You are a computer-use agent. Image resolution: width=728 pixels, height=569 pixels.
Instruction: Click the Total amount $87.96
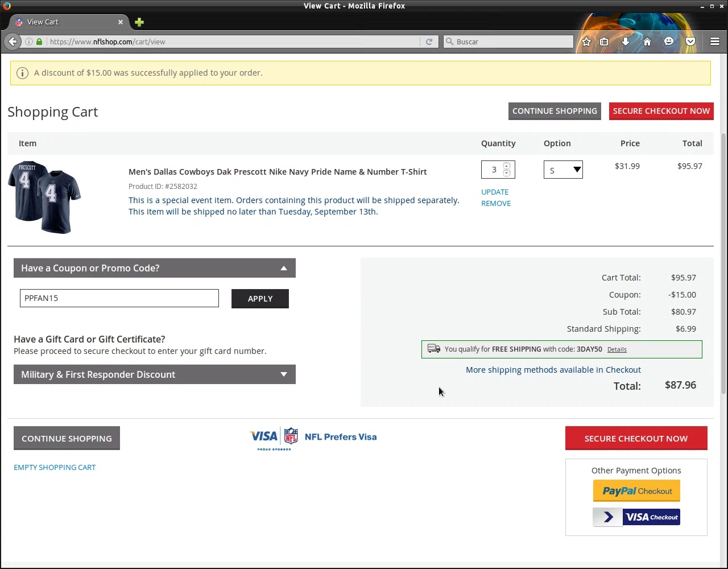tap(680, 385)
